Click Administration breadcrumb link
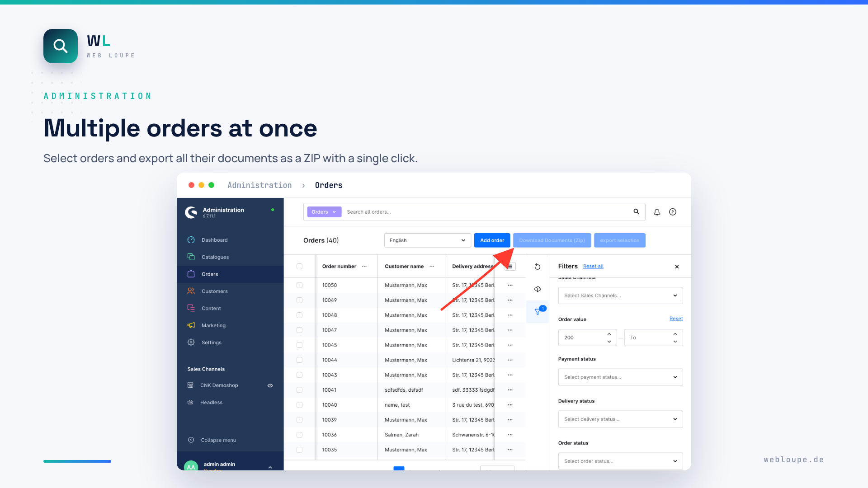This screenshot has width=868, height=488. (x=259, y=185)
